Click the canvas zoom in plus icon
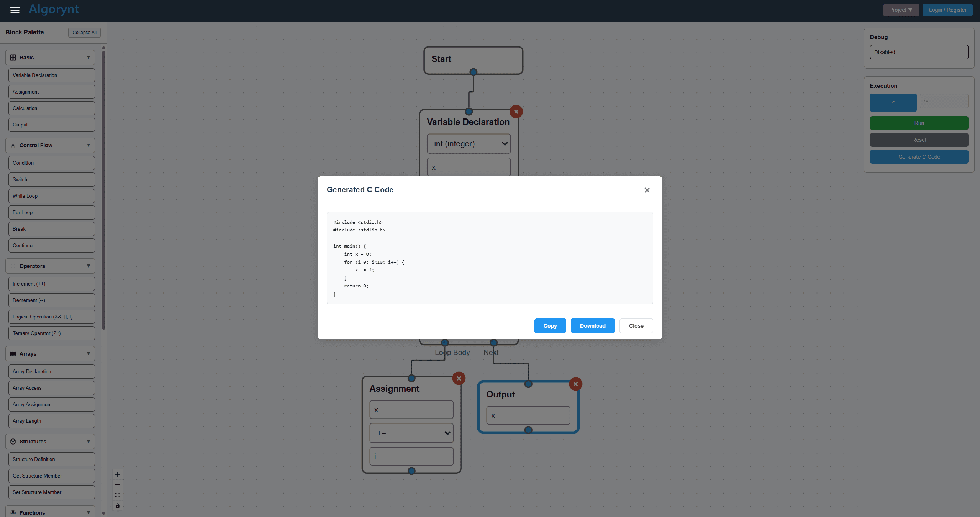 [x=118, y=474]
